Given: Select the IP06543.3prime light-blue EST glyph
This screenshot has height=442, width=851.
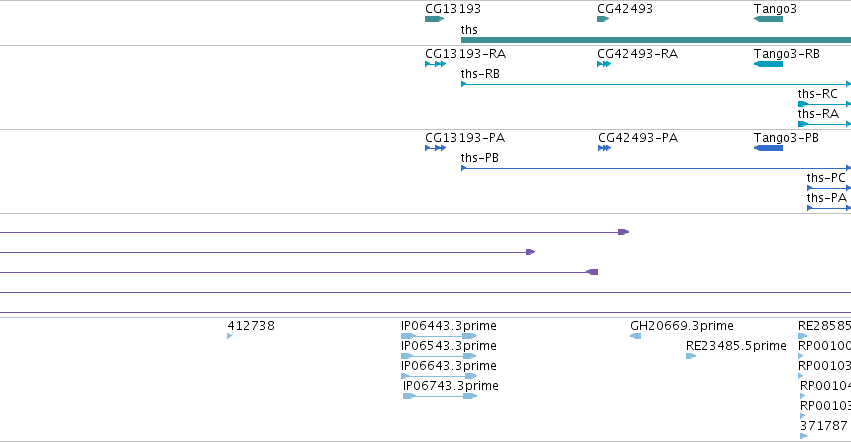Looking at the screenshot, I should click(x=439, y=356).
